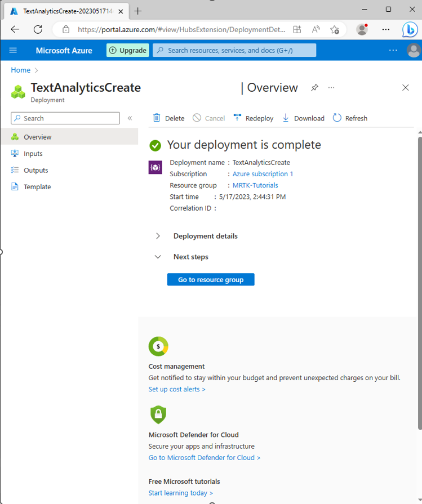Click Download in the toolbar
Screen dimensions: 422x504
[x=303, y=118]
